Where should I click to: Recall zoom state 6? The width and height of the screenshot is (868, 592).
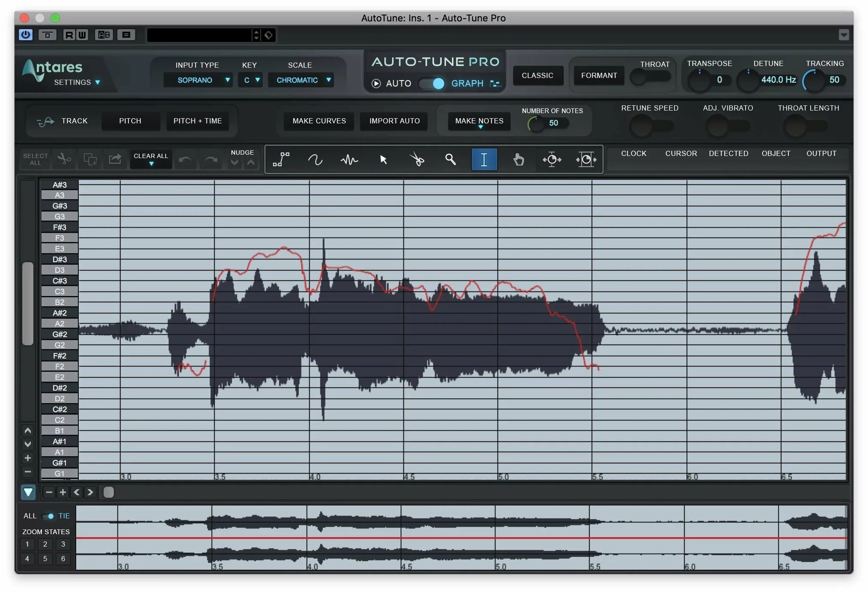(63, 559)
